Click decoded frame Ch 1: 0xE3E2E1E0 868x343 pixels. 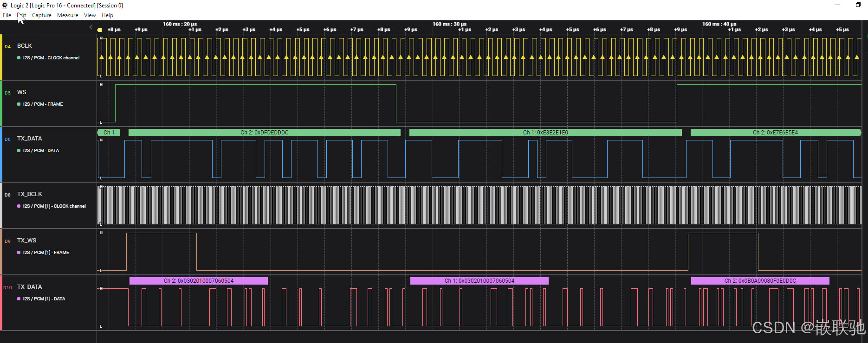point(545,133)
